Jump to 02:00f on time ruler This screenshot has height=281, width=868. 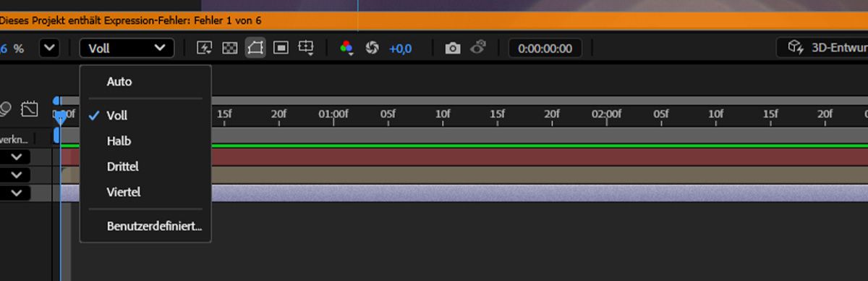point(606,114)
